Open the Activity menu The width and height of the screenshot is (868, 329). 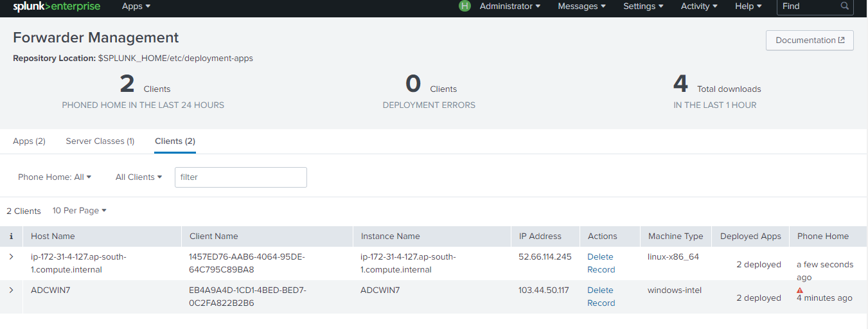tap(700, 6)
